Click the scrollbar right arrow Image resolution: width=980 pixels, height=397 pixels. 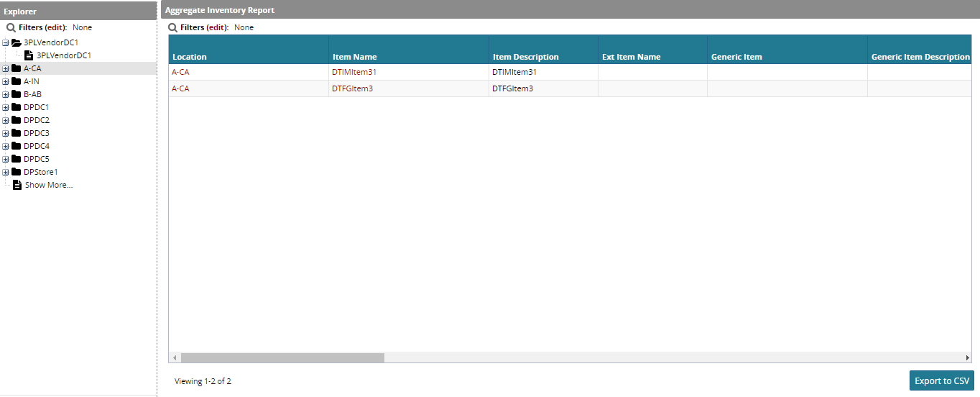coord(967,357)
